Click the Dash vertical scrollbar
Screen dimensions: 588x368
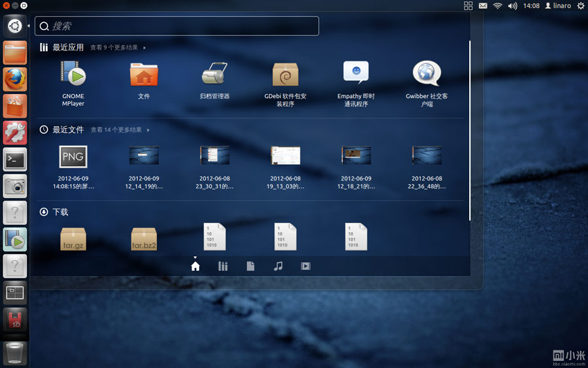coord(470,131)
